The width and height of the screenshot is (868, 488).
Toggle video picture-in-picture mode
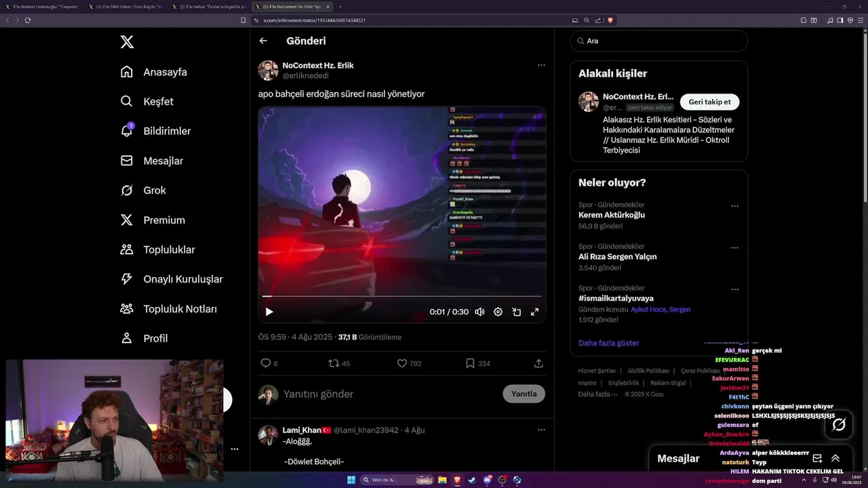click(x=516, y=312)
